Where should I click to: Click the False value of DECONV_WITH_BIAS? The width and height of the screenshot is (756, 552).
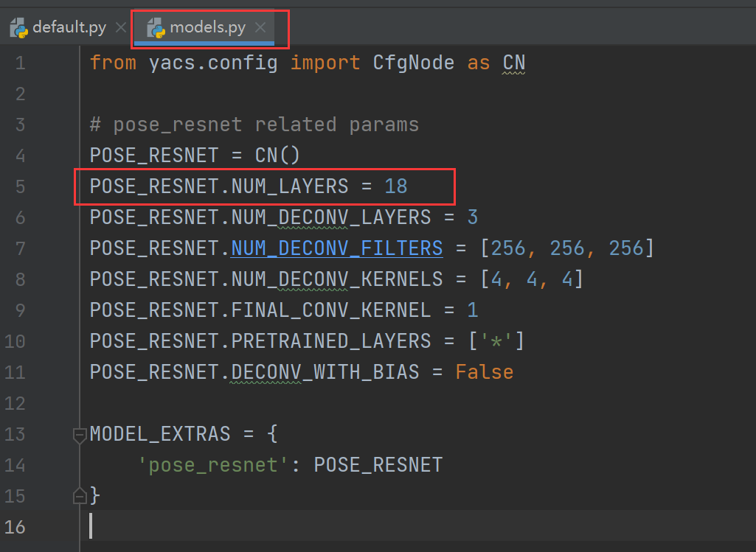(484, 372)
